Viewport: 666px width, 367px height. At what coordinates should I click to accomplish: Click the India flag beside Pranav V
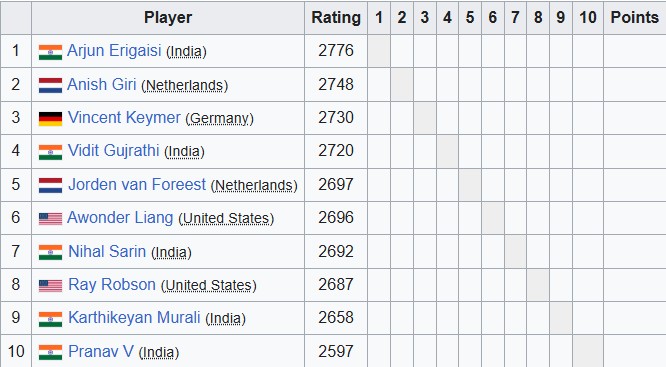tap(50, 352)
